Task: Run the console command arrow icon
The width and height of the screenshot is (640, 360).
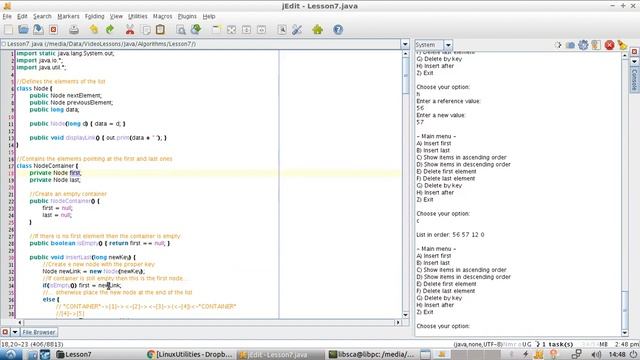Action: [x=558, y=45]
